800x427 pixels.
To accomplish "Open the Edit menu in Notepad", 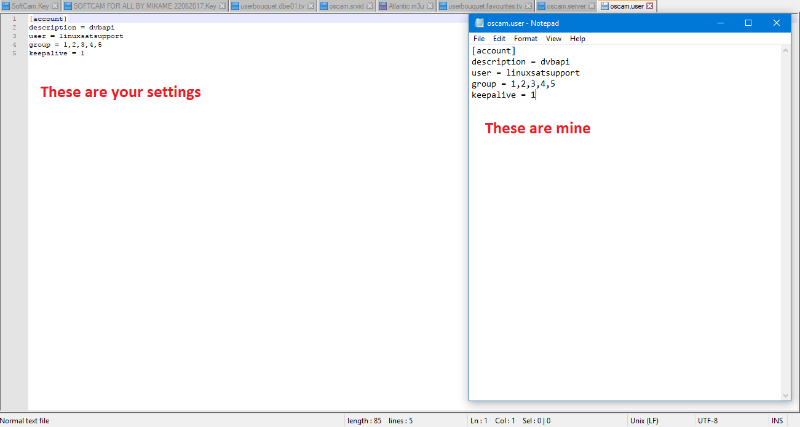I will (x=499, y=39).
